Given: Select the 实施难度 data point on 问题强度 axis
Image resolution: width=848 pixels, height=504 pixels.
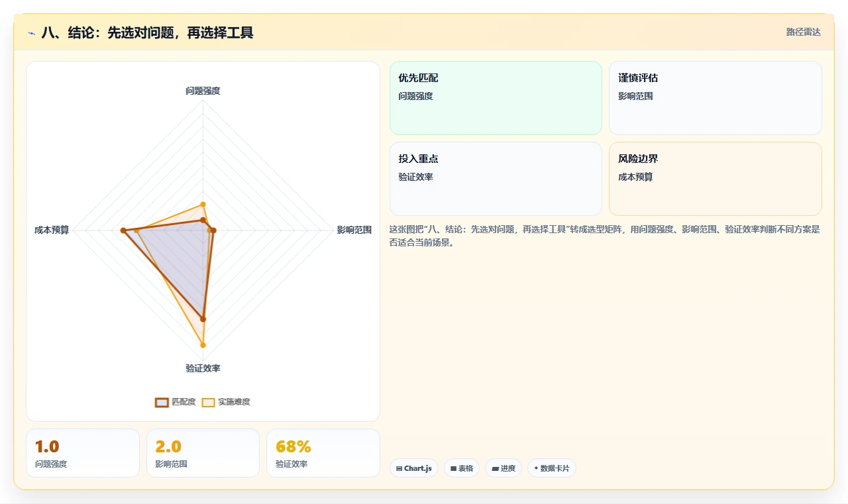Looking at the screenshot, I should (x=203, y=204).
